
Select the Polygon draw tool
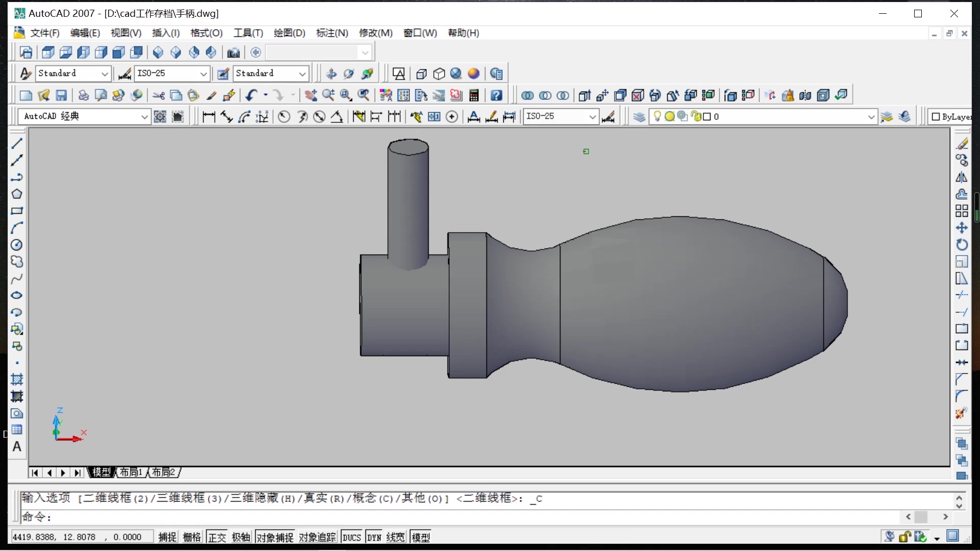[x=17, y=194]
